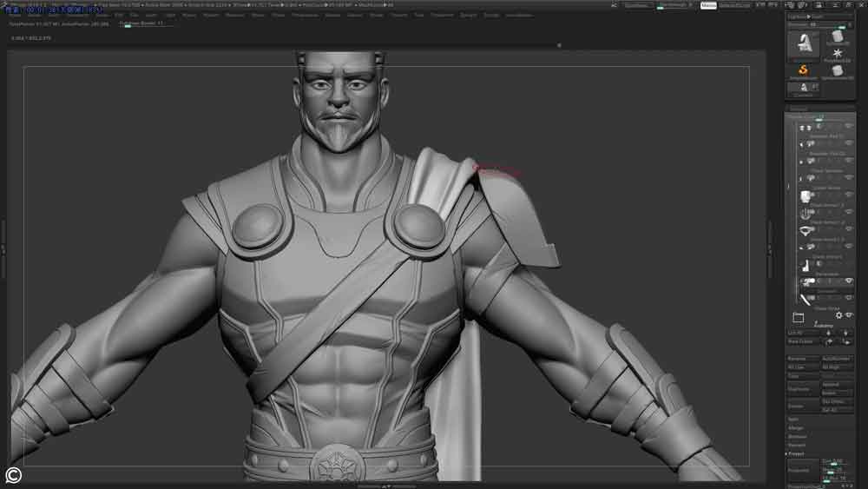Toggle eye icon beside subtool gear

[x=849, y=315]
